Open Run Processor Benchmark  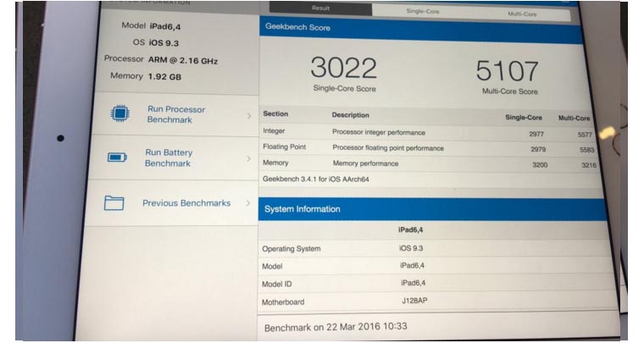coord(175,114)
